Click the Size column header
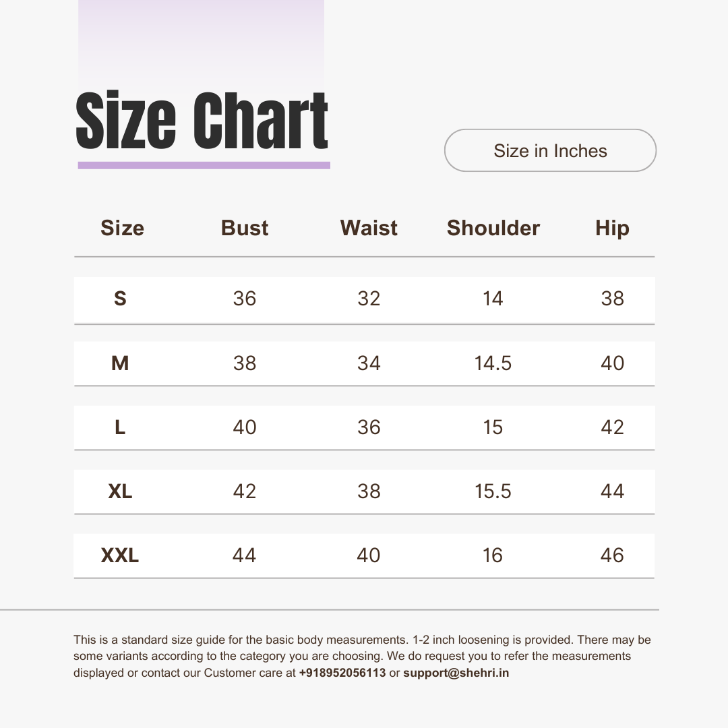The height and width of the screenshot is (728, 728). click(x=122, y=228)
